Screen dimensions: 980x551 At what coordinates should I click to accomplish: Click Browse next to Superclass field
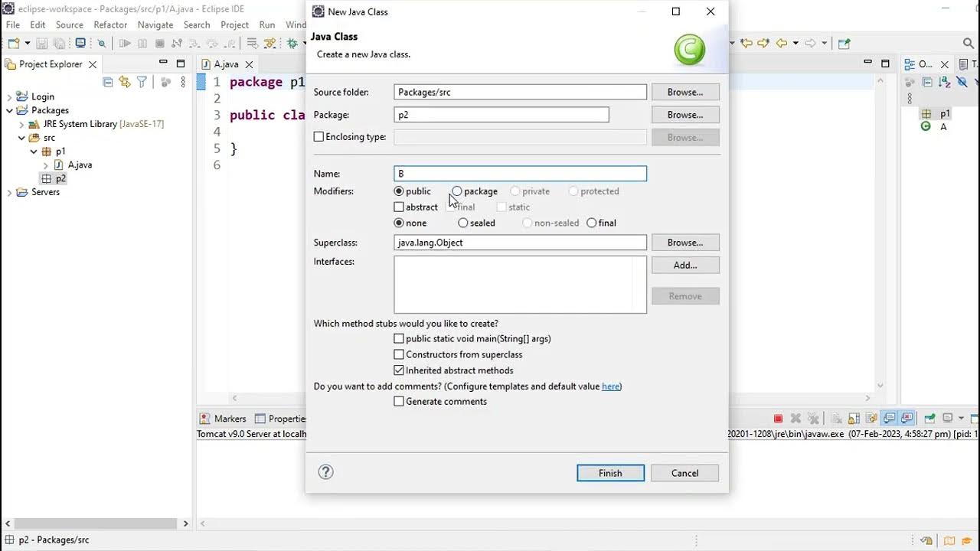click(x=685, y=243)
